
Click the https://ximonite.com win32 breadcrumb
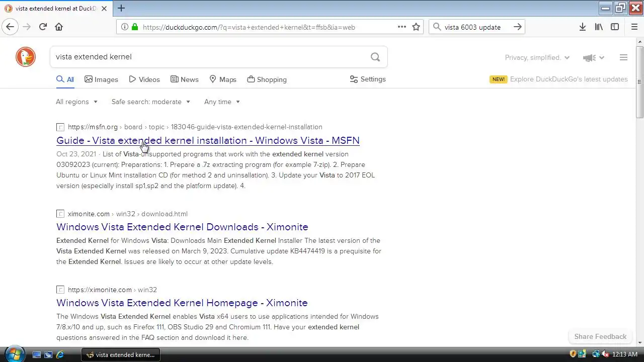point(112,290)
